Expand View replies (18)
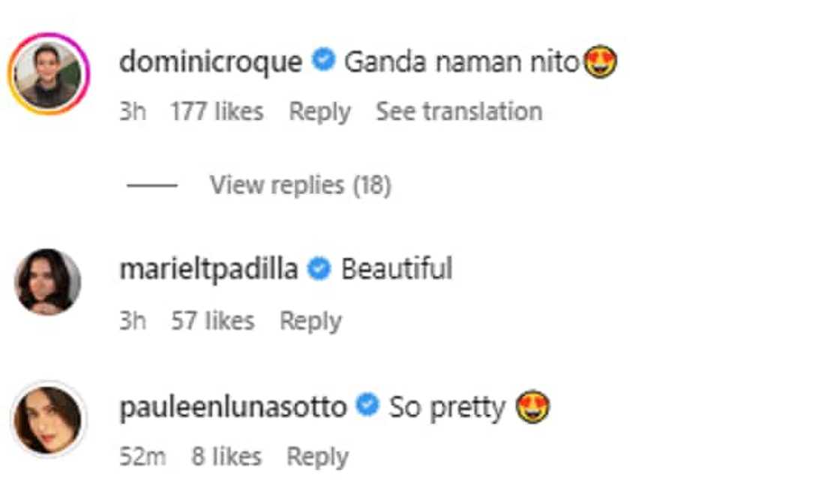 pos(300,184)
